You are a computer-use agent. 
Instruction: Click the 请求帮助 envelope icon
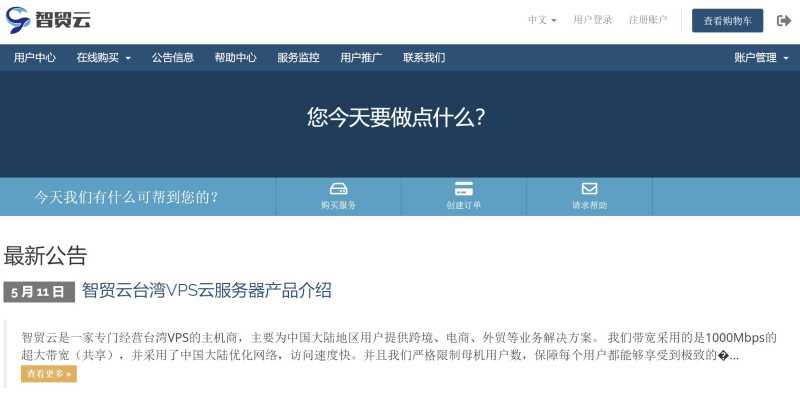point(589,189)
